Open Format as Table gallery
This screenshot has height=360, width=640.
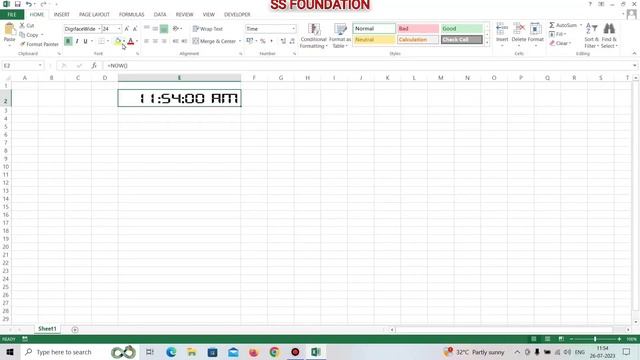340,36
